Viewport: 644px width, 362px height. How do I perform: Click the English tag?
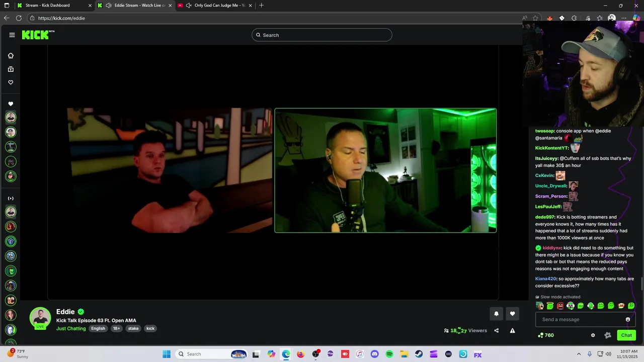98,328
